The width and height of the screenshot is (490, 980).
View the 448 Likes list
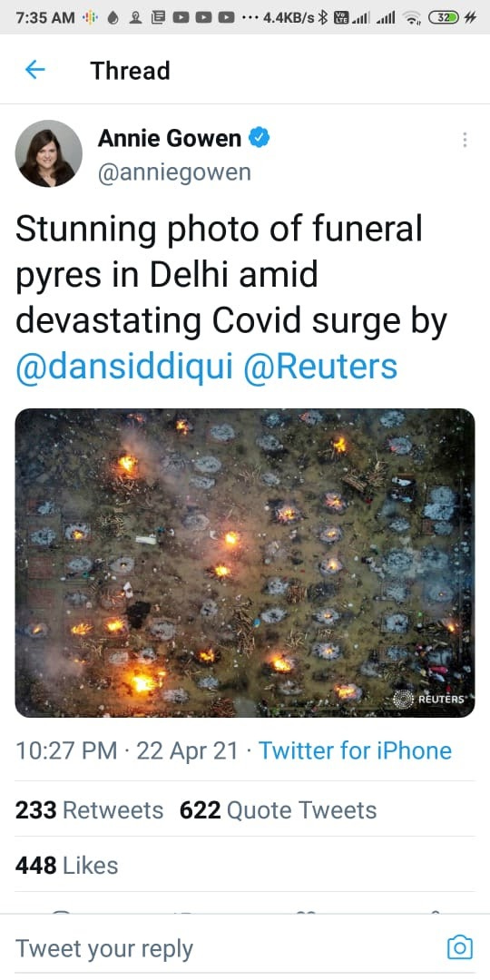[x=66, y=866]
